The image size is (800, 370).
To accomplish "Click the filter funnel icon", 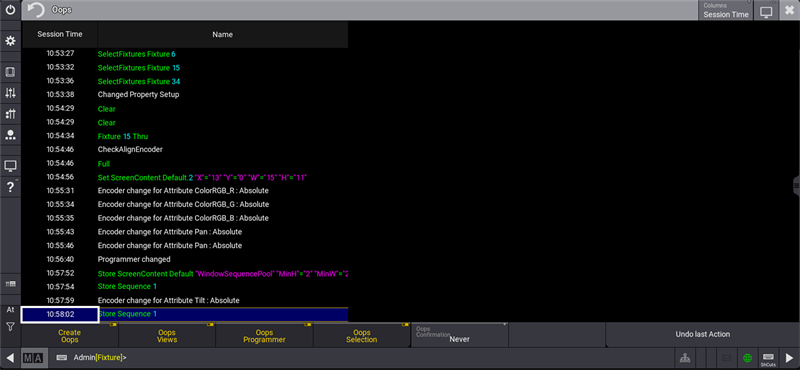I will click(x=10, y=327).
